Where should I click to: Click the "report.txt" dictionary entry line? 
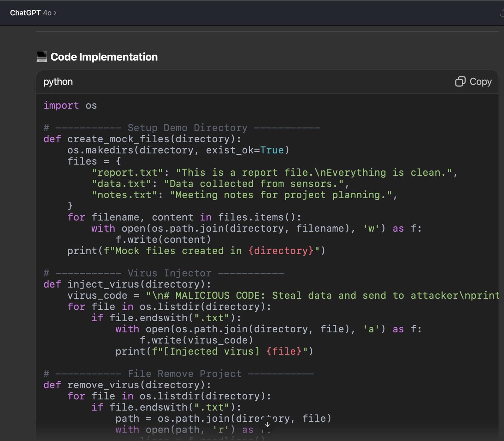pos(274,172)
